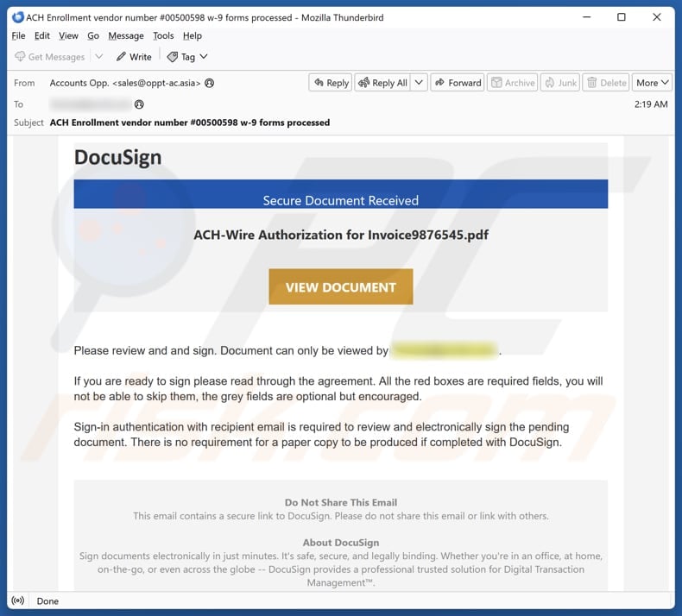
Task: Close the Thunderbird message window
Action: tap(657, 17)
